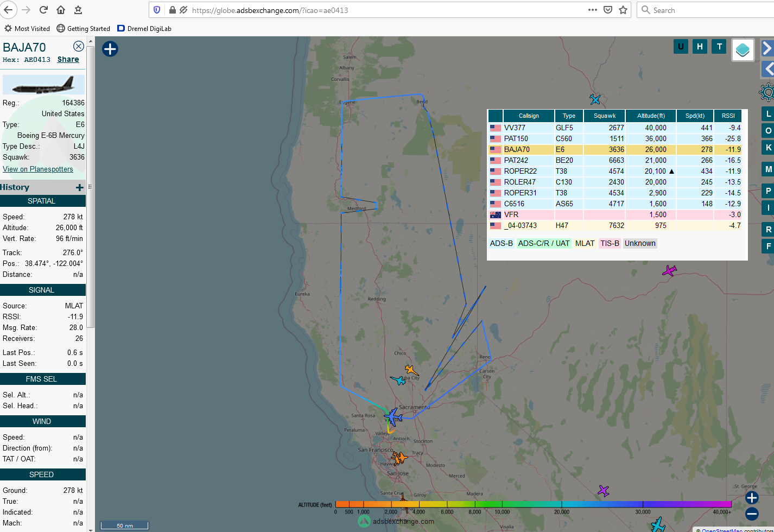
Task: Zoom in with the map plus button
Action: coord(752,498)
